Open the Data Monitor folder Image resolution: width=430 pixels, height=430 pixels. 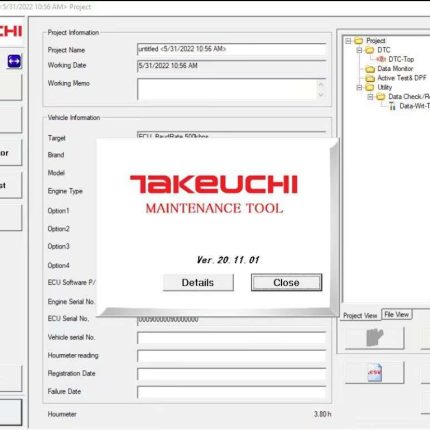pyautogui.click(x=370, y=69)
